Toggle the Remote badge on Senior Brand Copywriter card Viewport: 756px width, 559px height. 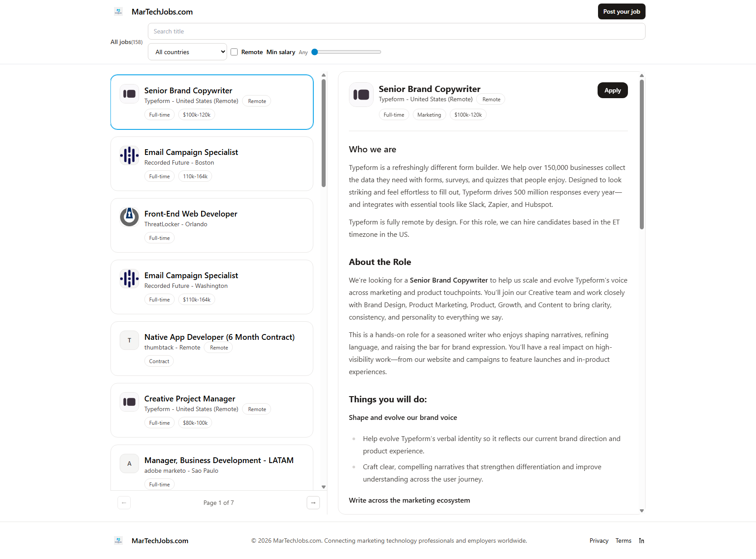tap(256, 101)
